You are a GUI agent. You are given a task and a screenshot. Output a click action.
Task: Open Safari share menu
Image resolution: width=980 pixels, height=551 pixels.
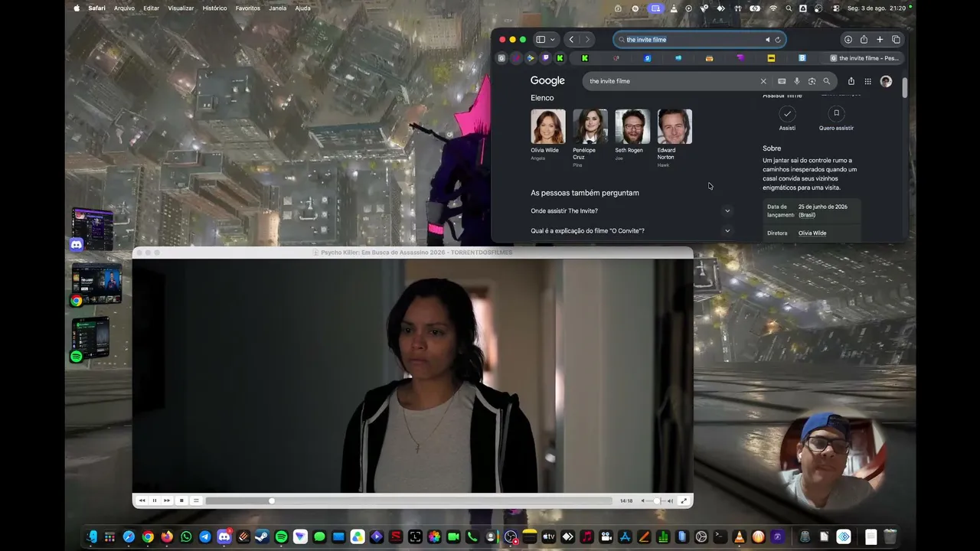[864, 40]
